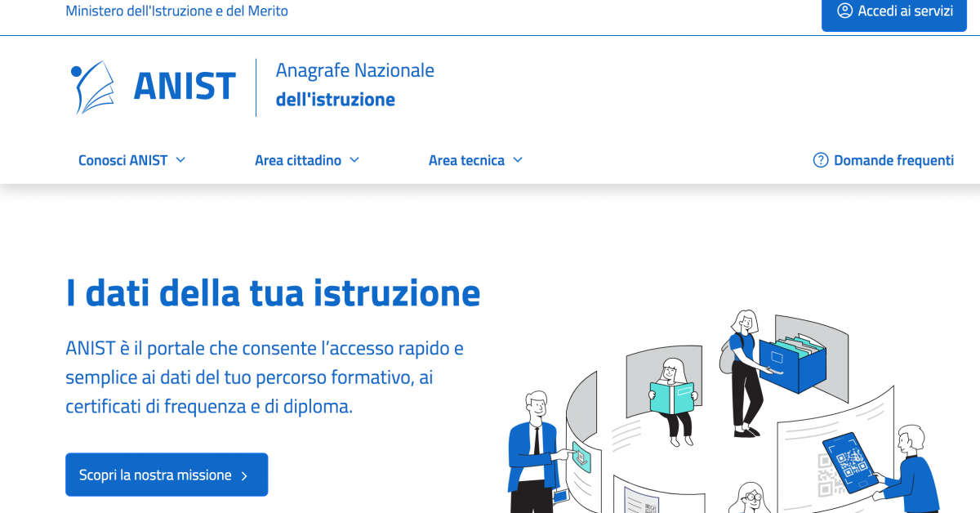980x513 pixels.
Task: Open the Area tecnica menu
Action: [x=475, y=160]
